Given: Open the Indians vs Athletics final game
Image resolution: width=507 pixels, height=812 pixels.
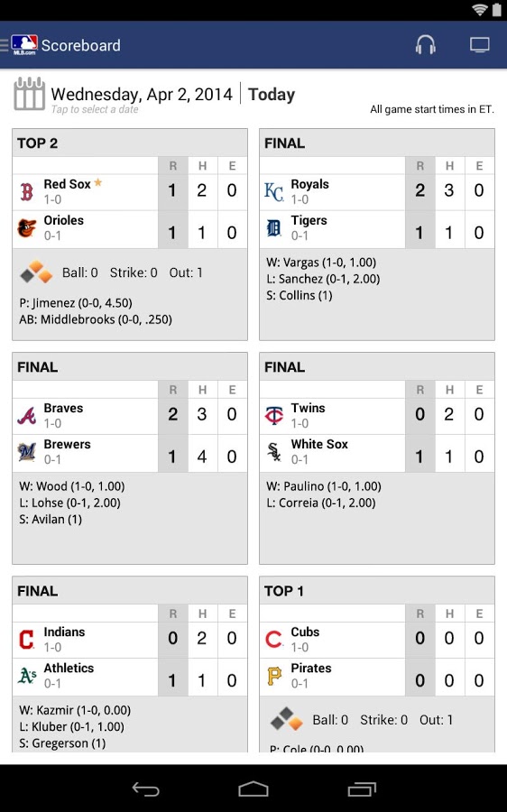Looking at the screenshot, I should (x=130, y=664).
